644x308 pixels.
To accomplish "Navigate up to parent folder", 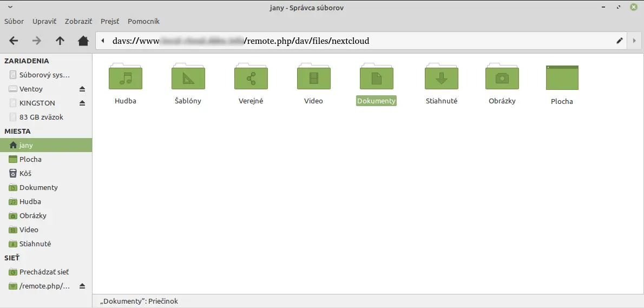I will [x=60, y=41].
